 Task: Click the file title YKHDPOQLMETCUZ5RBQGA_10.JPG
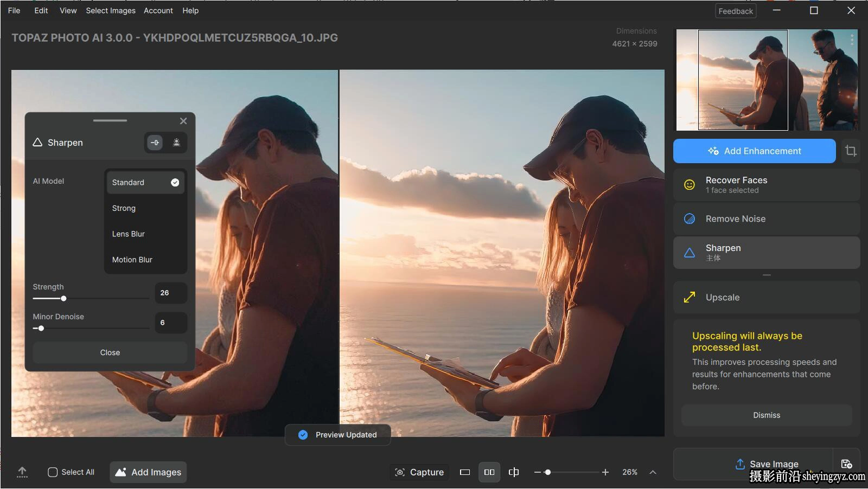(x=240, y=38)
